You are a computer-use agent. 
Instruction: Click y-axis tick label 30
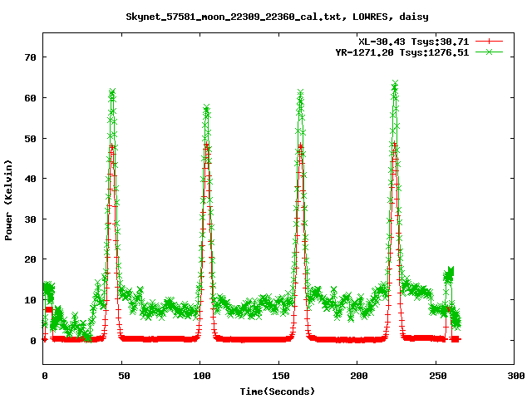(x=30, y=219)
